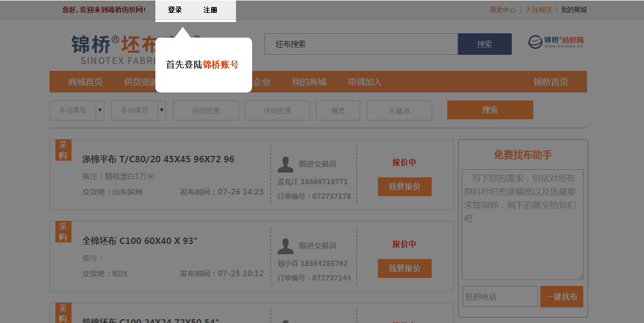Expand the first 手动填写 dropdown arrow
This screenshot has height=323, width=644.
pyautogui.click(x=99, y=110)
